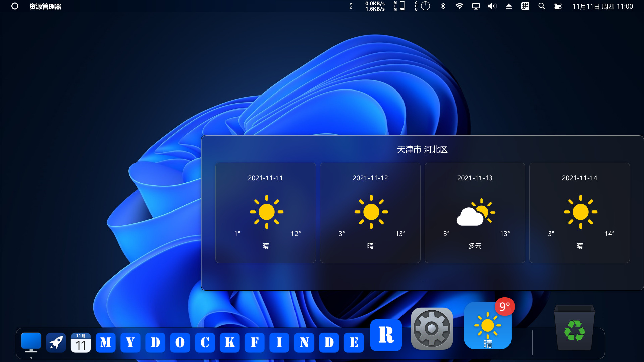The image size is (644, 362).
Task: Select the 2021-11-13 多云 weather card
Action: [475, 213]
